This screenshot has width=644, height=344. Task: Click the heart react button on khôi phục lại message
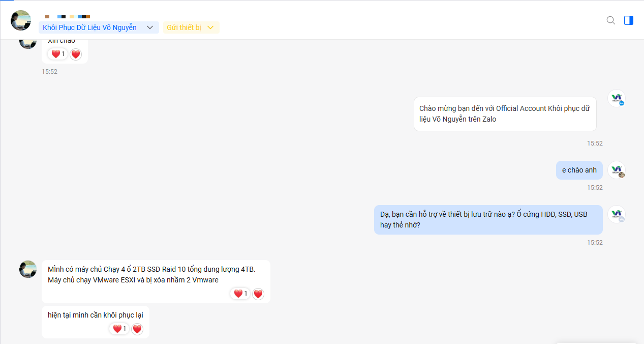tap(137, 329)
